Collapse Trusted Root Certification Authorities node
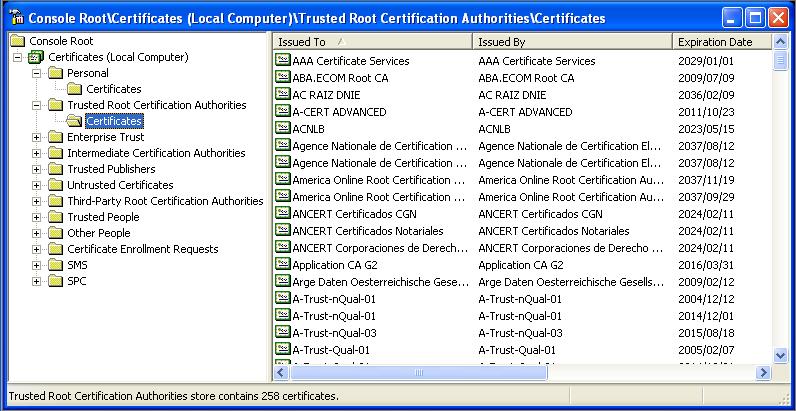796x411 pixels. point(36,106)
